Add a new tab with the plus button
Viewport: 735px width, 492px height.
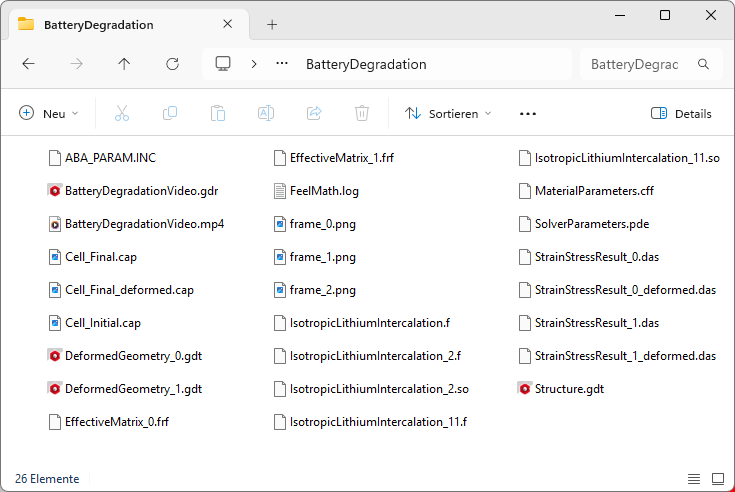pos(272,24)
